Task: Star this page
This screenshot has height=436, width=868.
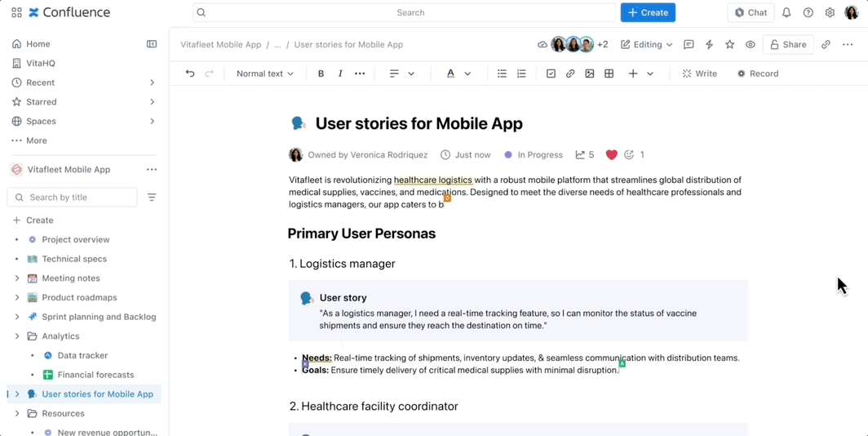Action: 729,44
